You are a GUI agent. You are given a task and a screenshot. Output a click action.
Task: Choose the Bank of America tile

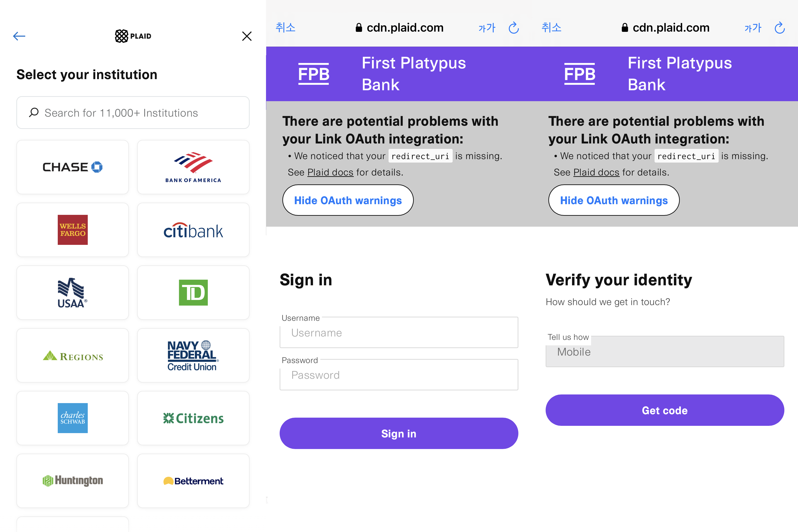click(x=193, y=167)
